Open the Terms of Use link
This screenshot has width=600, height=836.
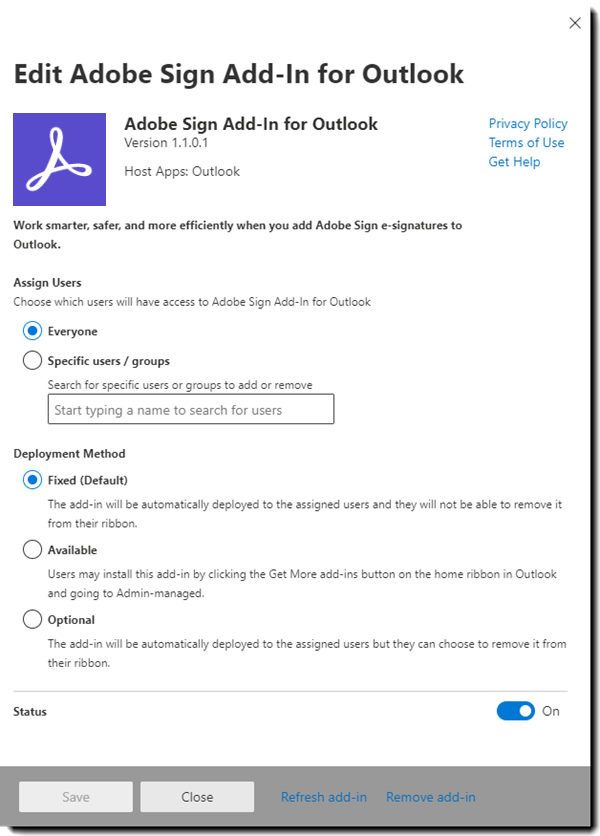point(526,142)
